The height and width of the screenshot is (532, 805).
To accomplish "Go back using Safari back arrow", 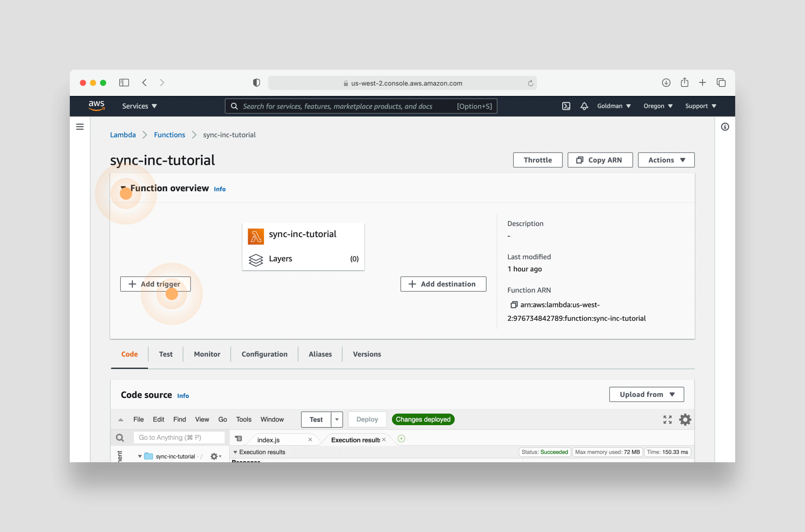I will pos(144,83).
